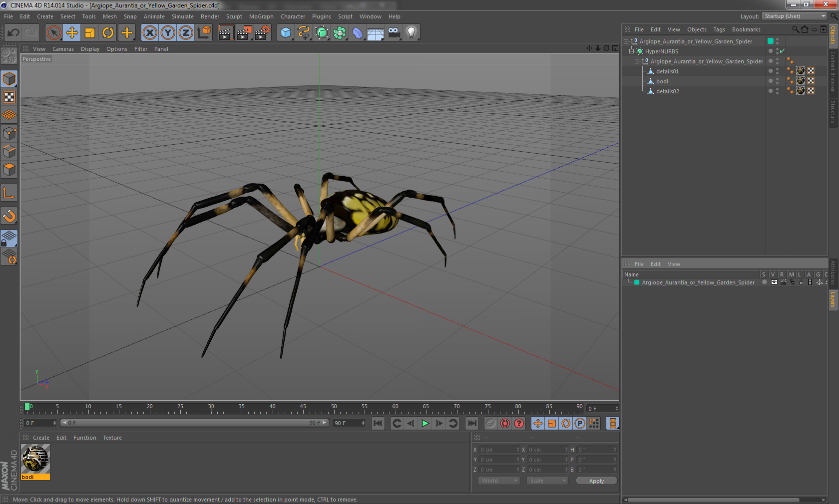This screenshot has height=504, width=839.
Task: Activate the Scale tool
Action: tap(90, 33)
